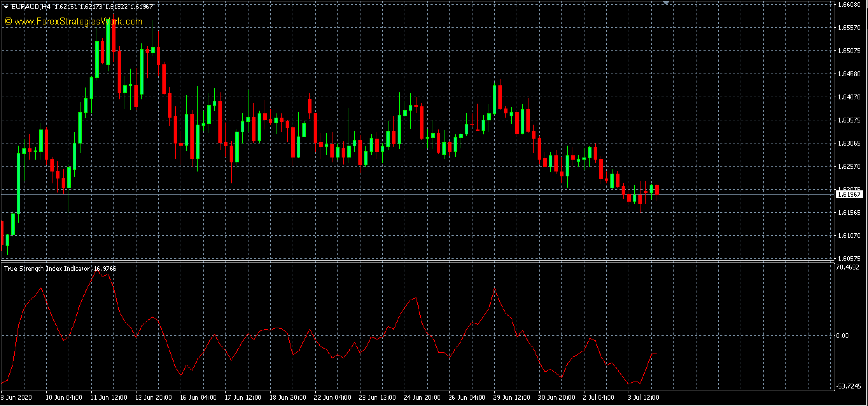
Task: Click the 1.64070 price scale value
Action: 849,97
